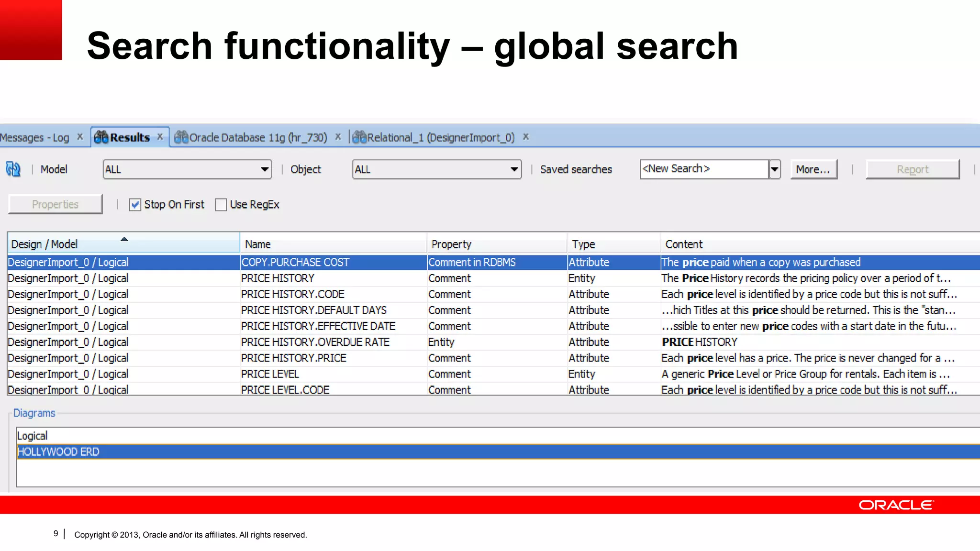The image size is (980, 551).
Task: Select the PRICE HISTORY.OVERDUE RATE row
Action: click(x=494, y=342)
